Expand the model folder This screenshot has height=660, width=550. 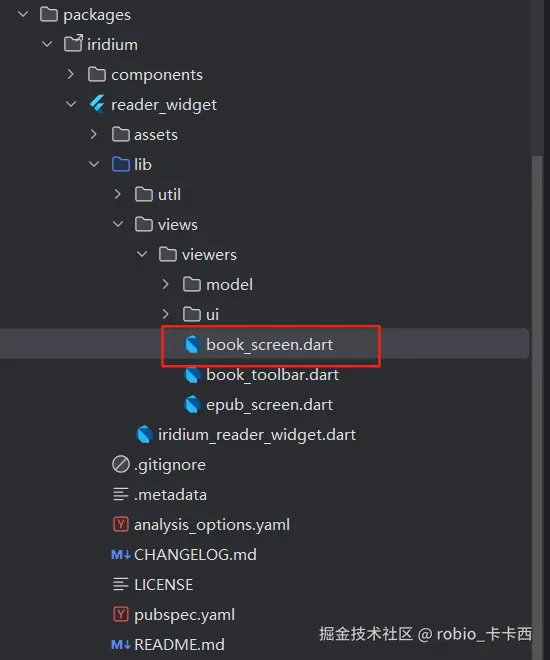[x=165, y=285]
